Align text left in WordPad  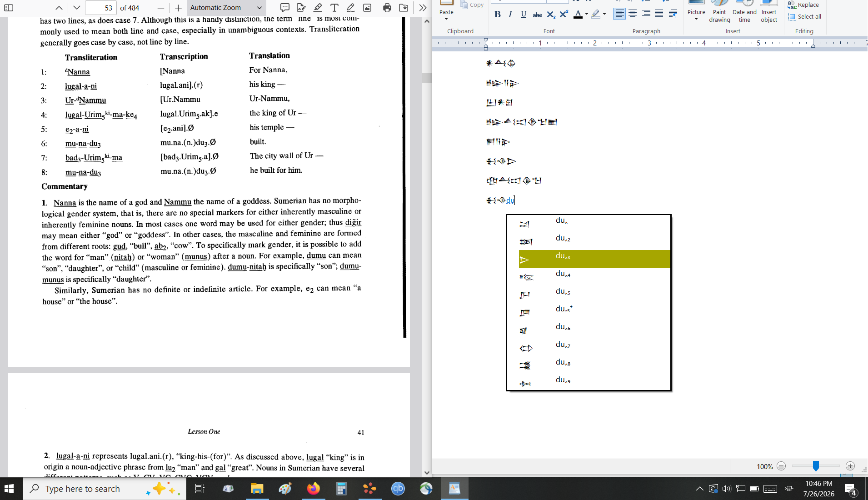pos(619,14)
